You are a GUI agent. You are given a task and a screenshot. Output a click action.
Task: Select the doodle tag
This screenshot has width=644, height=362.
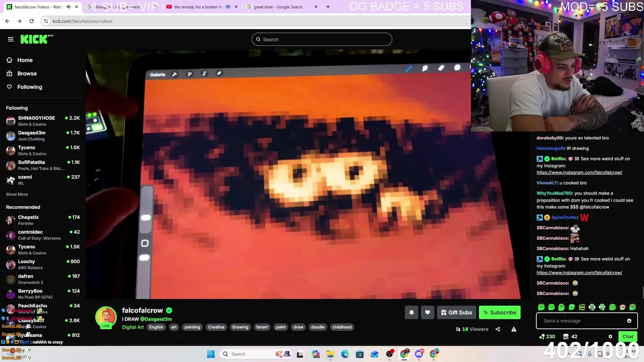coord(317,327)
